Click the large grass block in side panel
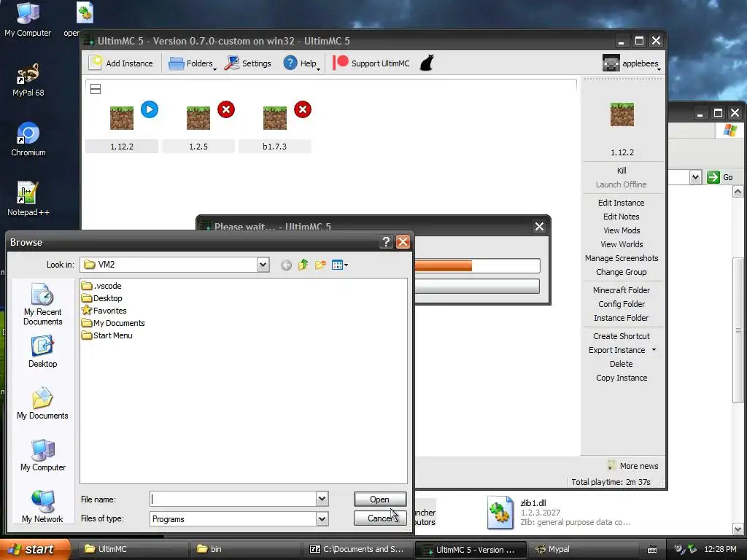 tap(622, 114)
